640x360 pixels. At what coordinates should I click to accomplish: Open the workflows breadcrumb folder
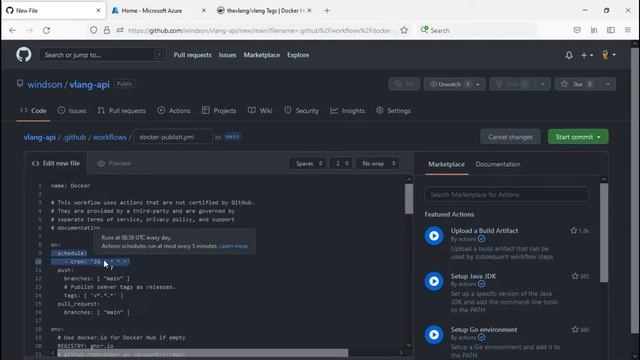pos(109,137)
